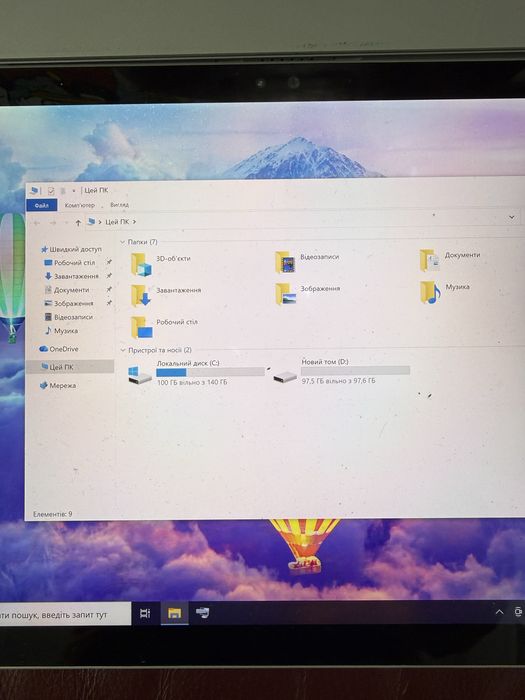This screenshot has height=700, width=525.
Task: Click the C: drive usage bar
Action: point(211,372)
